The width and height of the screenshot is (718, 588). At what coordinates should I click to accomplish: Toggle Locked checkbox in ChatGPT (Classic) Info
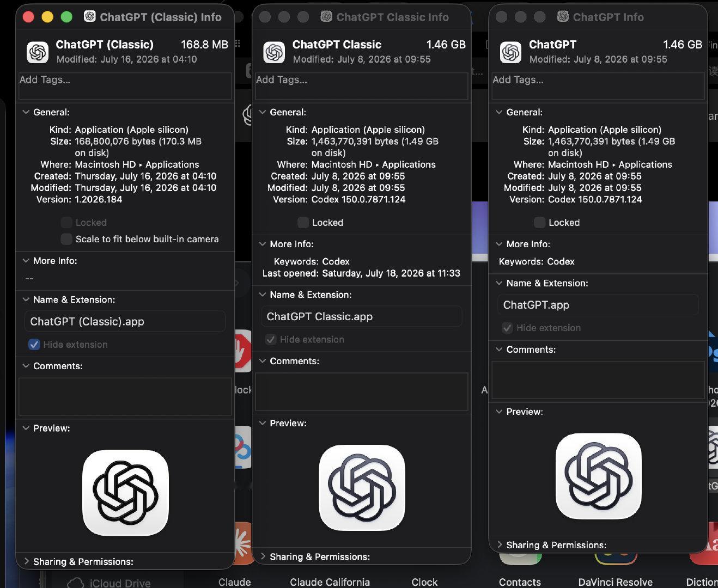tap(66, 222)
